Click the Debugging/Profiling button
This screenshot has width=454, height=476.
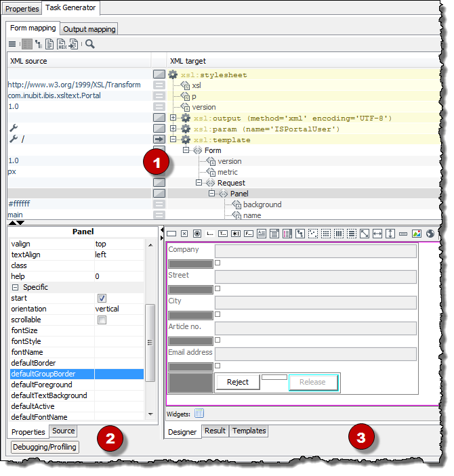[45, 447]
